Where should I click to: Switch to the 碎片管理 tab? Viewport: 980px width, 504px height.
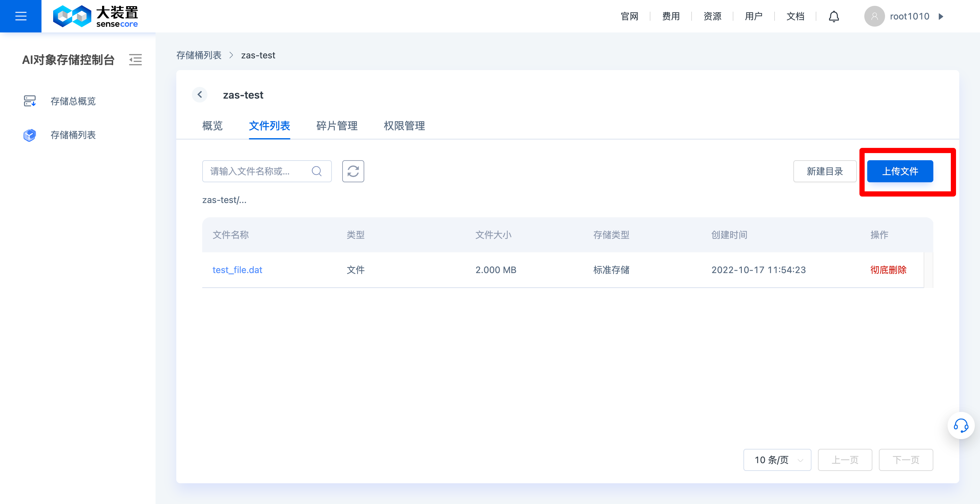point(337,126)
